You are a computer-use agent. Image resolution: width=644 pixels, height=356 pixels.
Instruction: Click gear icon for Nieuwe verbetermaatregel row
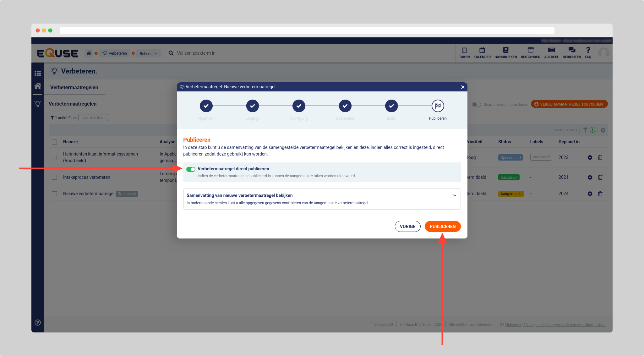pos(590,194)
